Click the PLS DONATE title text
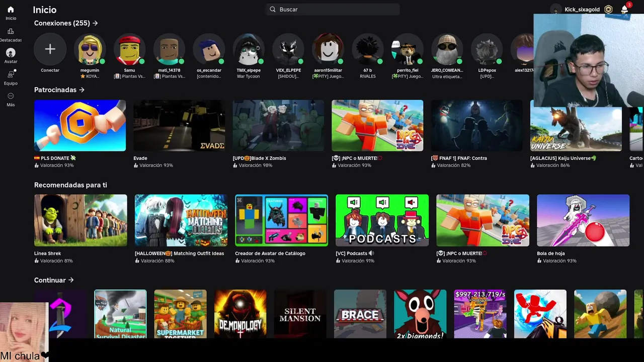 click(55, 158)
